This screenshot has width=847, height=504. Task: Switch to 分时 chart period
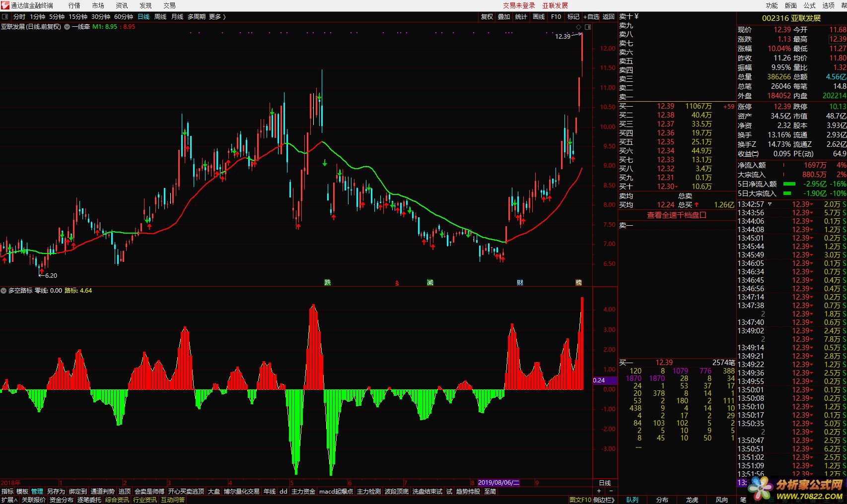point(19,17)
